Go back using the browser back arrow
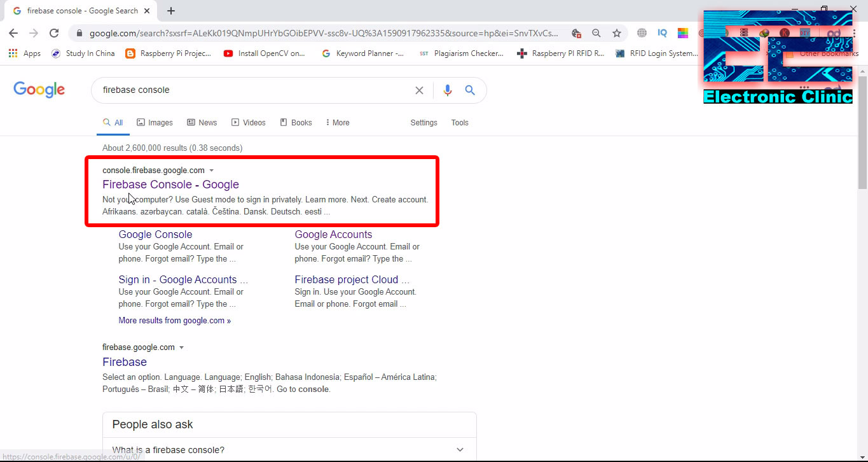 tap(13, 33)
